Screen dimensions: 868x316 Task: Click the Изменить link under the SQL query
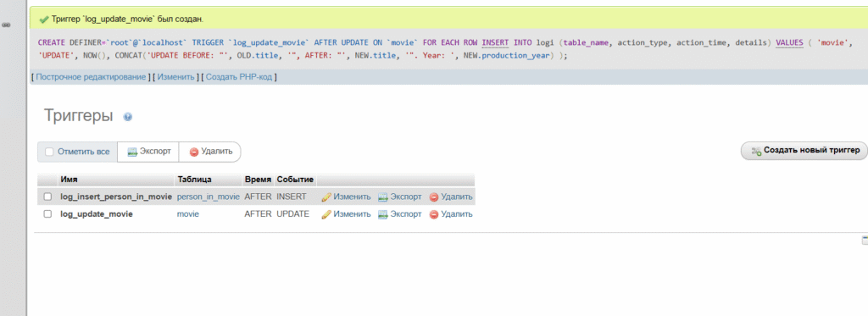pyautogui.click(x=176, y=77)
